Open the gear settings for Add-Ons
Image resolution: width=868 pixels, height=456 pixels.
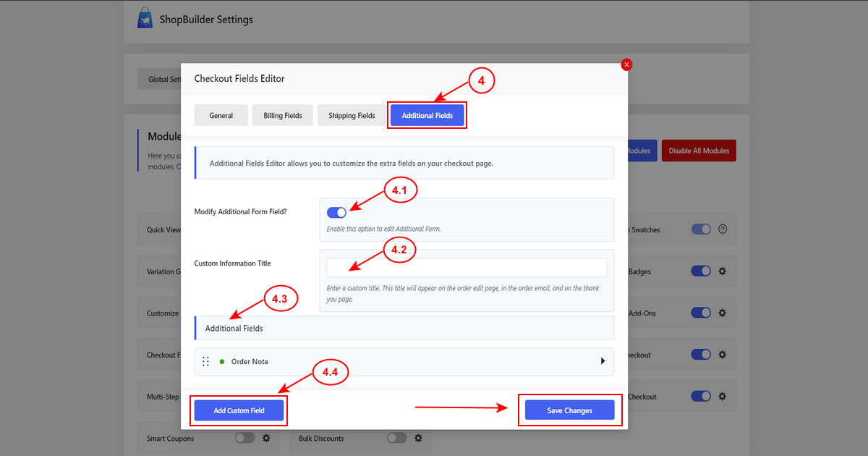pos(722,313)
